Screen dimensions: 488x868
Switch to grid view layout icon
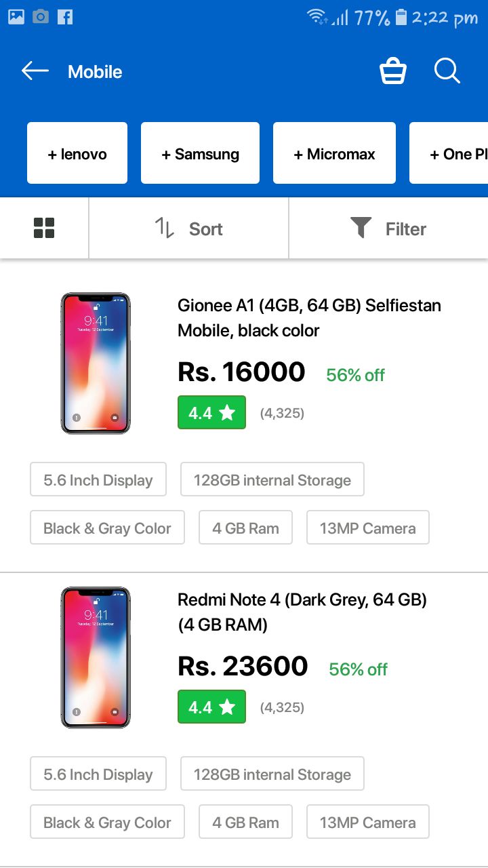click(x=44, y=229)
